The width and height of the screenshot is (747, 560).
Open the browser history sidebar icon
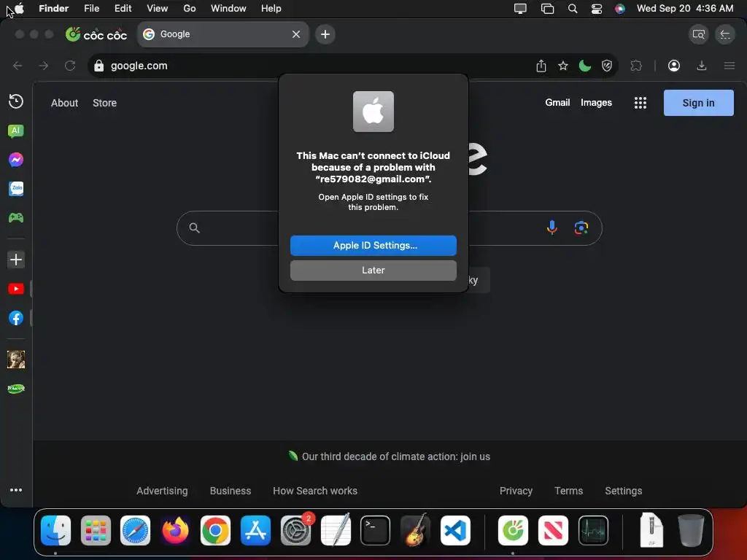(16, 101)
